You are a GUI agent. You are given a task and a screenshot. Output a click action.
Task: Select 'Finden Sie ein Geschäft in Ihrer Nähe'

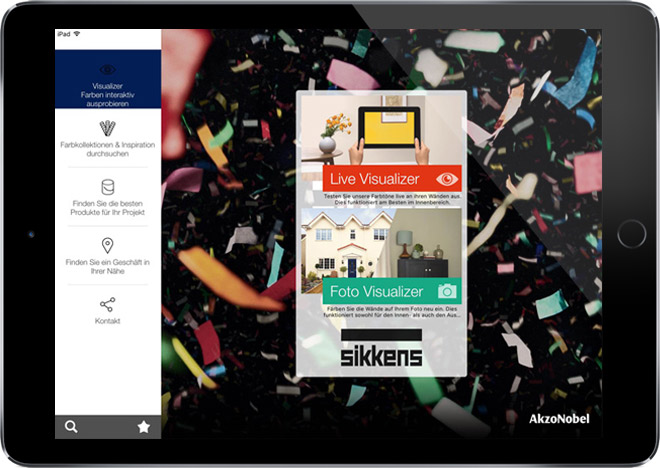107,267
